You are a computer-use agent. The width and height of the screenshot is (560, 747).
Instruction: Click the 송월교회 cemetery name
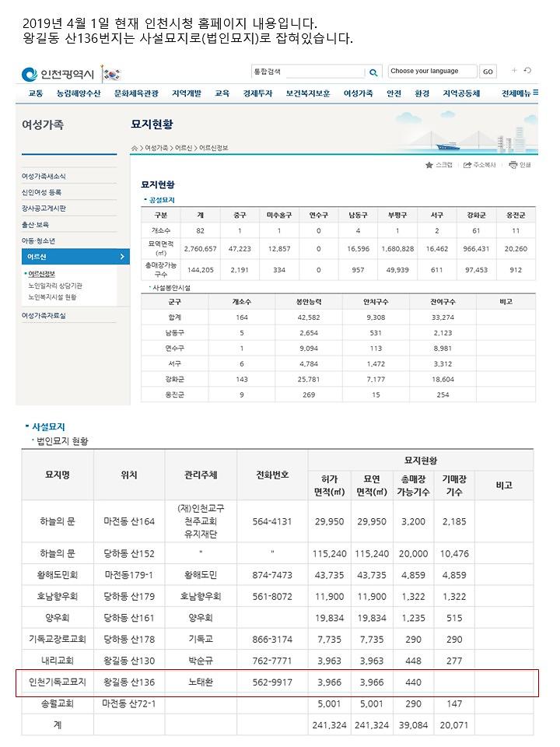[x=58, y=703]
